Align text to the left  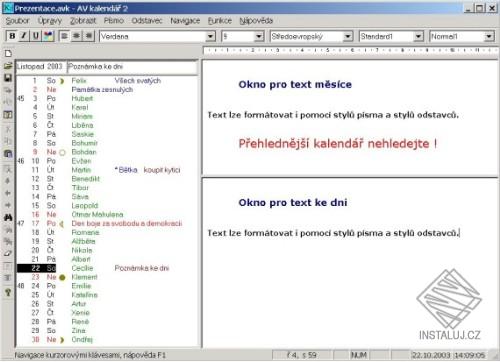coord(64,36)
